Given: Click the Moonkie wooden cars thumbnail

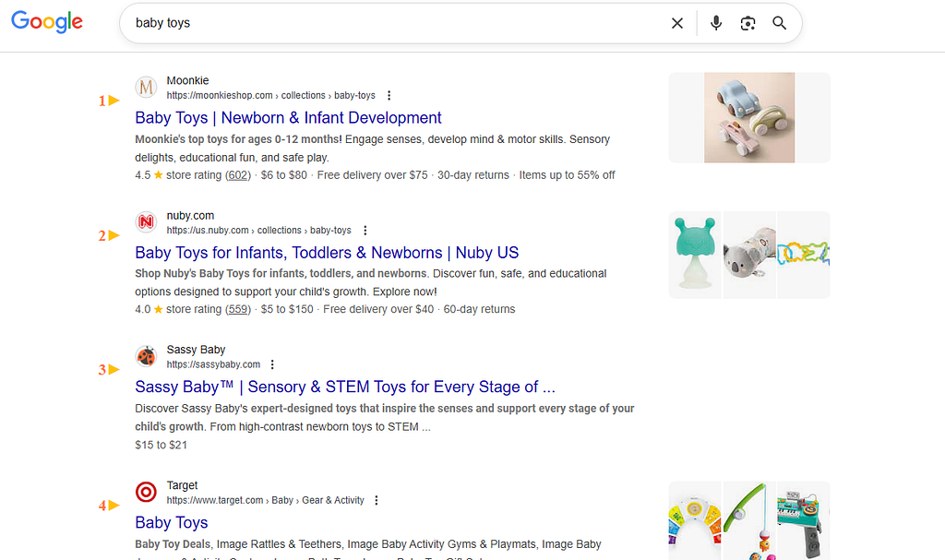Looking at the screenshot, I should [749, 117].
